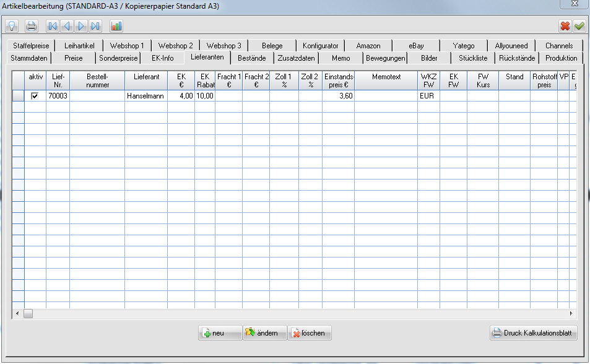Viewport: 590px width, 364px height.
Task: Open the bar chart statistics icon
Action: tap(116, 26)
